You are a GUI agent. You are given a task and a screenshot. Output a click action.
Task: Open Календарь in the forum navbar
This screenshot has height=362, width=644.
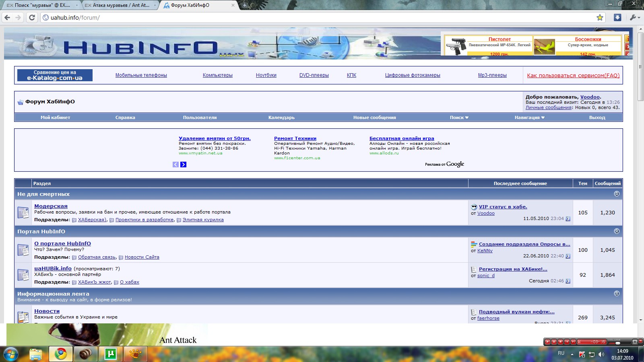281,117
